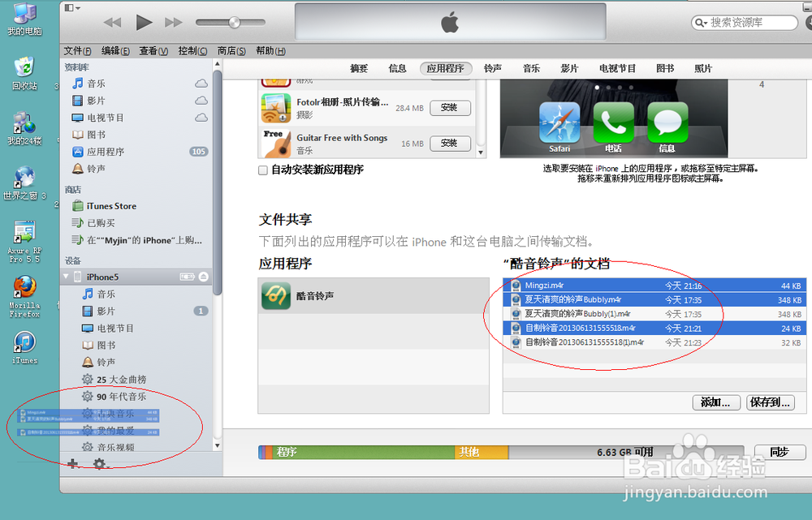Switch to the 照片 tab

point(703,68)
